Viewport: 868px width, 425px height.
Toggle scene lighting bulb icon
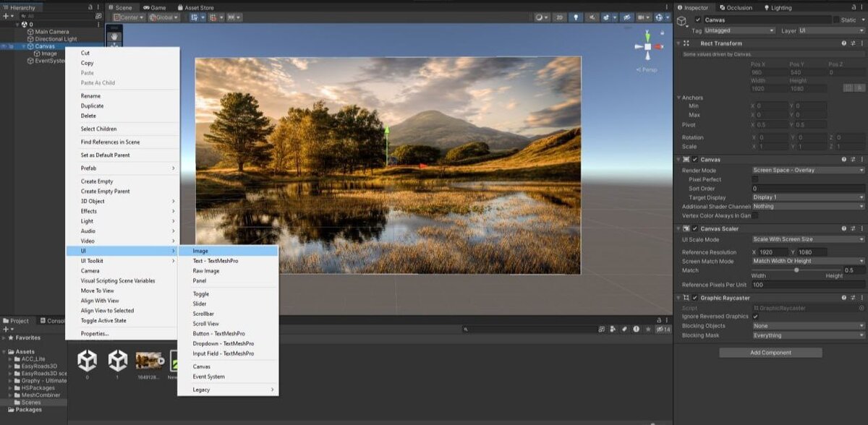576,17
